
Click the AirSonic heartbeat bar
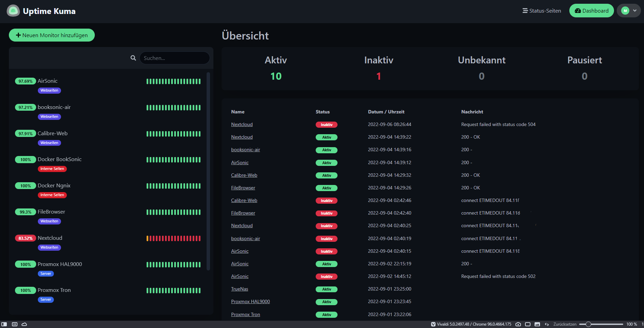pos(174,81)
